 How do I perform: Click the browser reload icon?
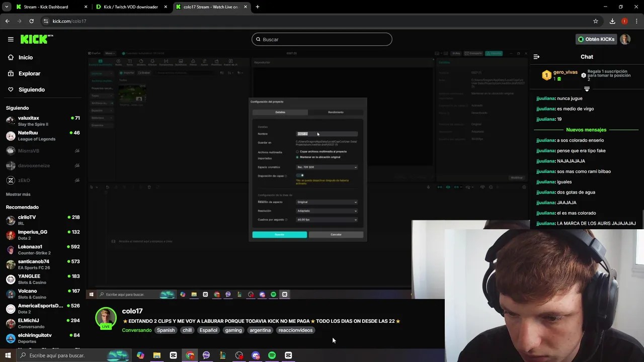pyautogui.click(x=31, y=21)
